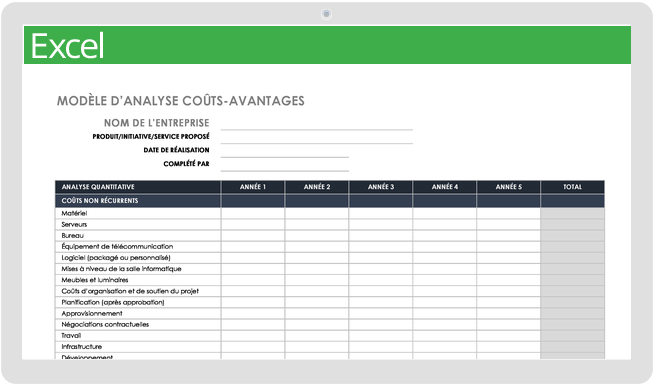Select the Travail row label
This screenshot has height=385, width=654.
pyautogui.click(x=71, y=335)
